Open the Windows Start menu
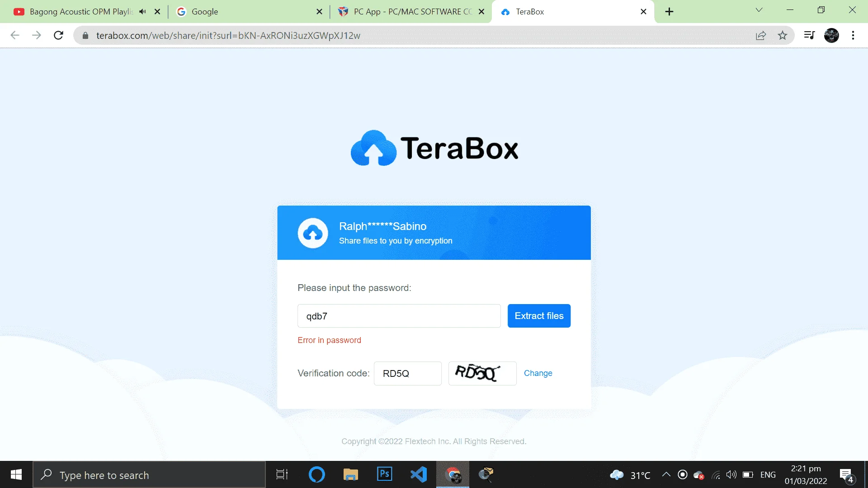Viewport: 868px width, 488px height. click(16, 475)
